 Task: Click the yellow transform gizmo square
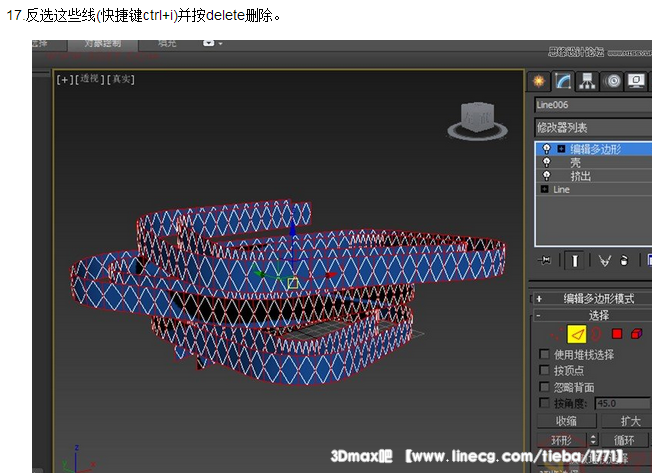tap(293, 283)
